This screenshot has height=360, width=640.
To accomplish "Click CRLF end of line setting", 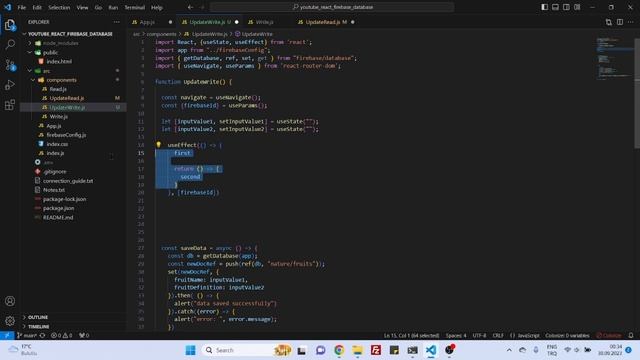I will [498, 336].
